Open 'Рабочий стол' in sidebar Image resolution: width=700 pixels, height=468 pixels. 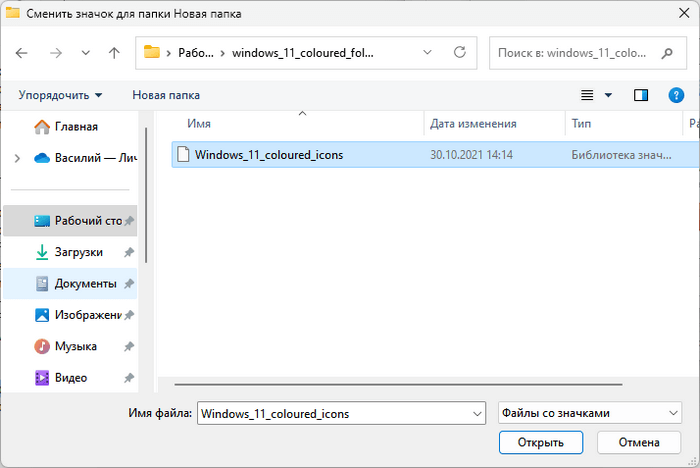70,221
